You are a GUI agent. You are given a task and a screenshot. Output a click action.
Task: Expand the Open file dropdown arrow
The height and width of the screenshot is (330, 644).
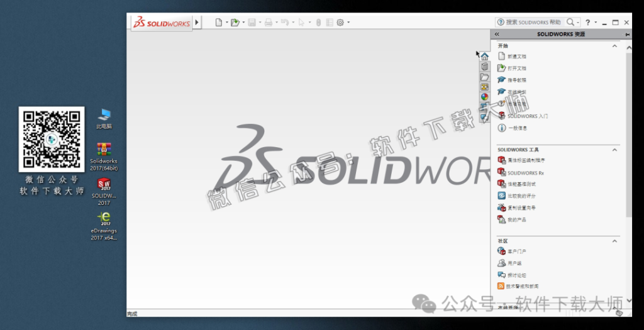(x=243, y=22)
